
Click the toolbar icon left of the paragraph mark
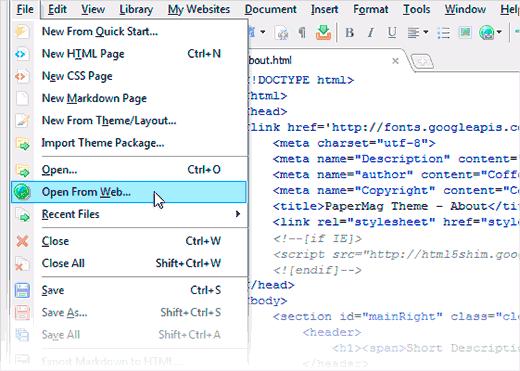(282, 32)
